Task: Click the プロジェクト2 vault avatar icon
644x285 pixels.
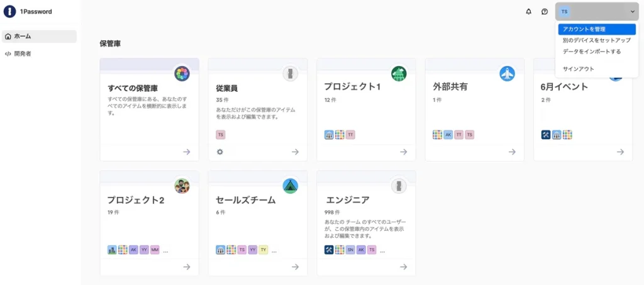Action: pyautogui.click(x=182, y=186)
